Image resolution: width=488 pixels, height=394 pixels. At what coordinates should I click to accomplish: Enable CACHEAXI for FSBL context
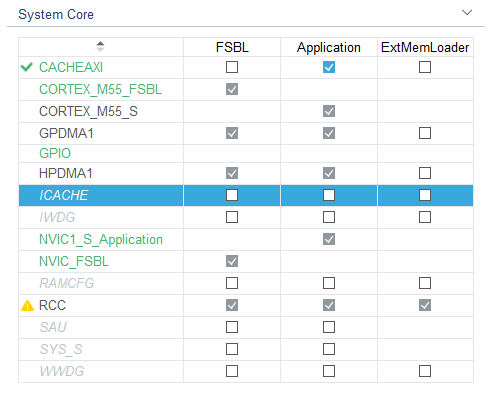click(x=232, y=67)
